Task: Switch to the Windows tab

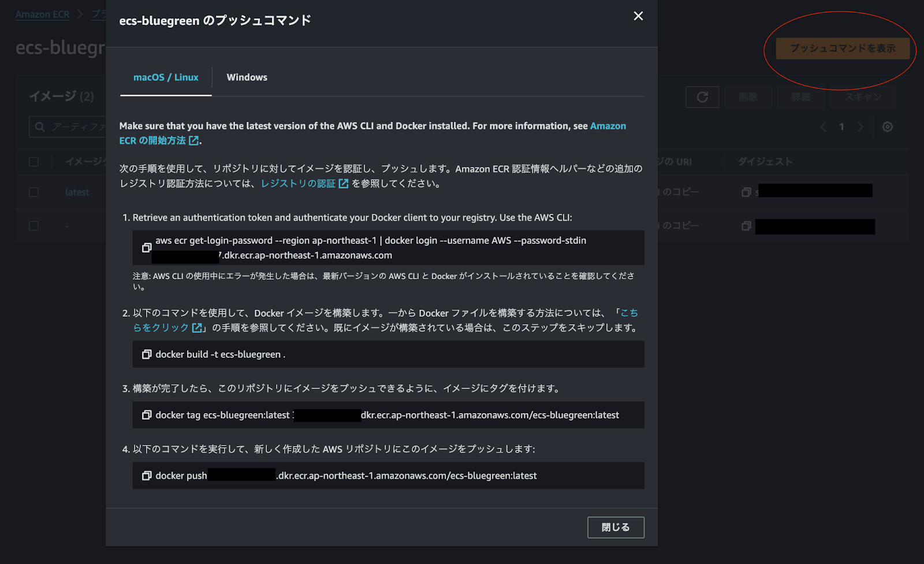Action: (247, 77)
